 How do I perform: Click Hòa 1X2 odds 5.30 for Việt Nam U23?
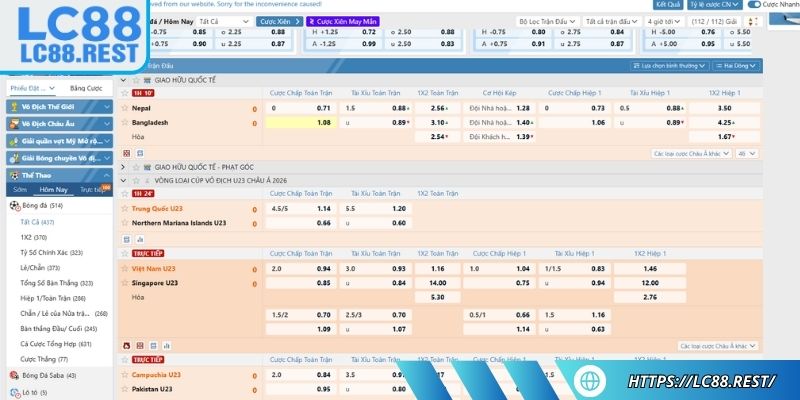coord(438,297)
